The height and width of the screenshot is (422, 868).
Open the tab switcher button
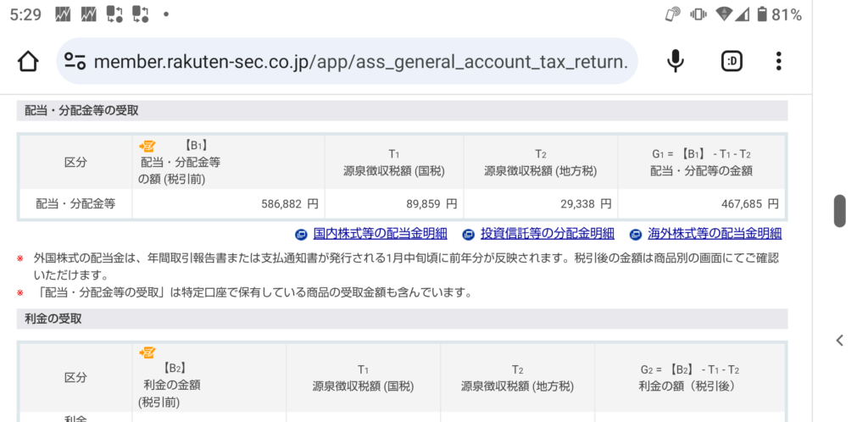tap(732, 61)
